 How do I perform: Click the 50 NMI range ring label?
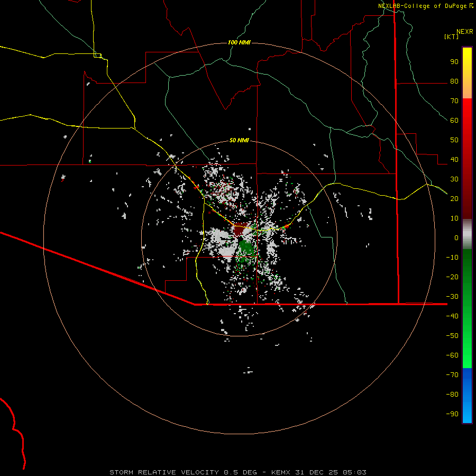(239, 140)
